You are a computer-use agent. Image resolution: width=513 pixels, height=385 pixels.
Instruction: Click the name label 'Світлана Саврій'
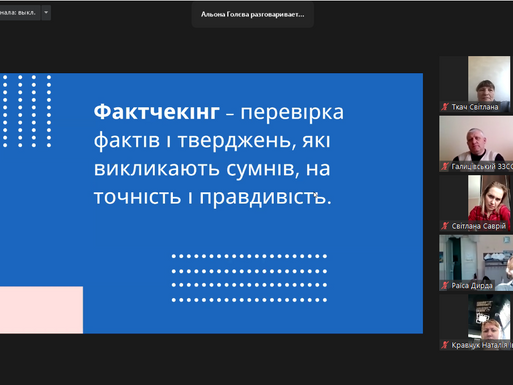coord(479,226)
